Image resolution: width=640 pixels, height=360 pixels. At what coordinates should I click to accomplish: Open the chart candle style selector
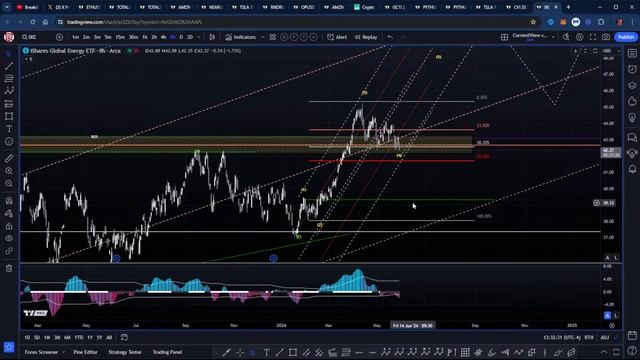point(212,37)
